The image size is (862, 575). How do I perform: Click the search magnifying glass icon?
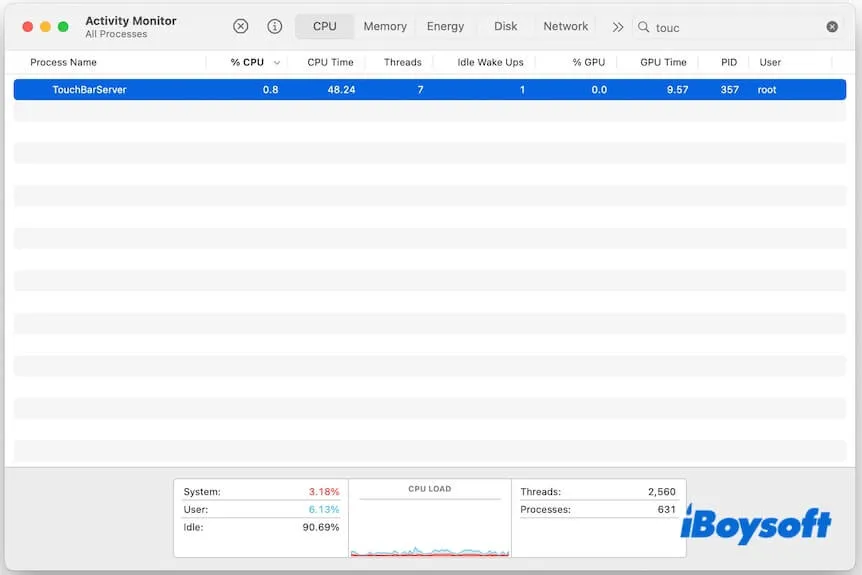click(644, 27)
